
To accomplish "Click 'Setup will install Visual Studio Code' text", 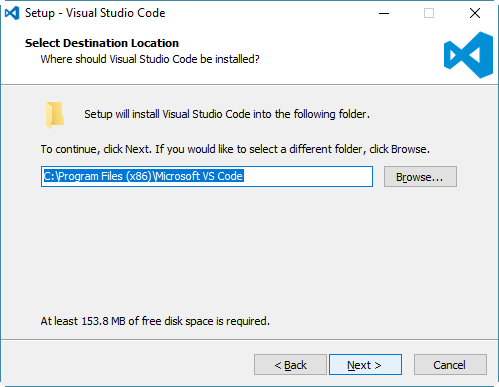I will pos(227,114).
